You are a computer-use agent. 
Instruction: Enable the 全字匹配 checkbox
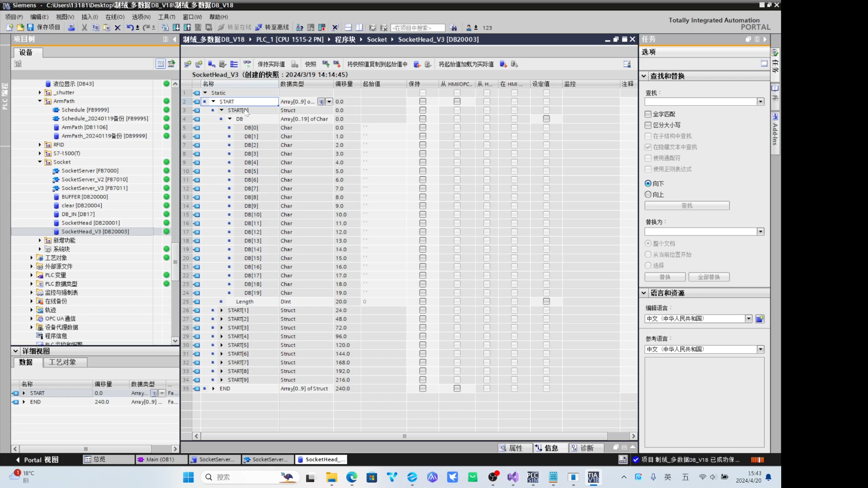coord(648,114)
